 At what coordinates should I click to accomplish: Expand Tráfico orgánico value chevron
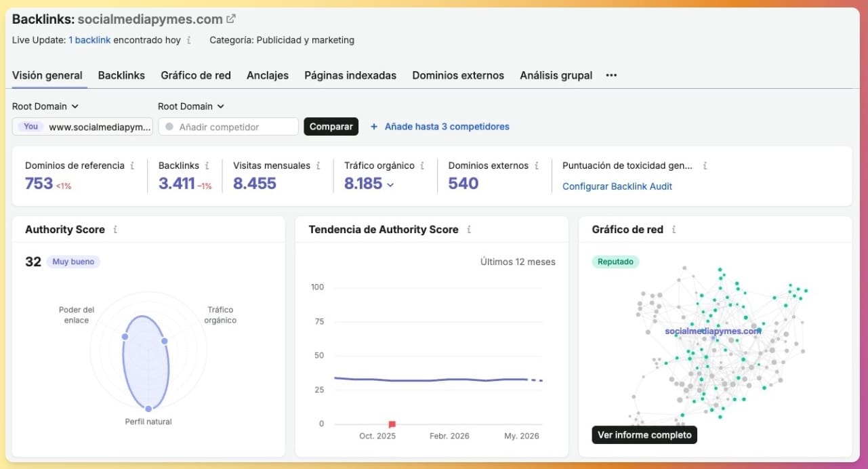pos(390,184)
